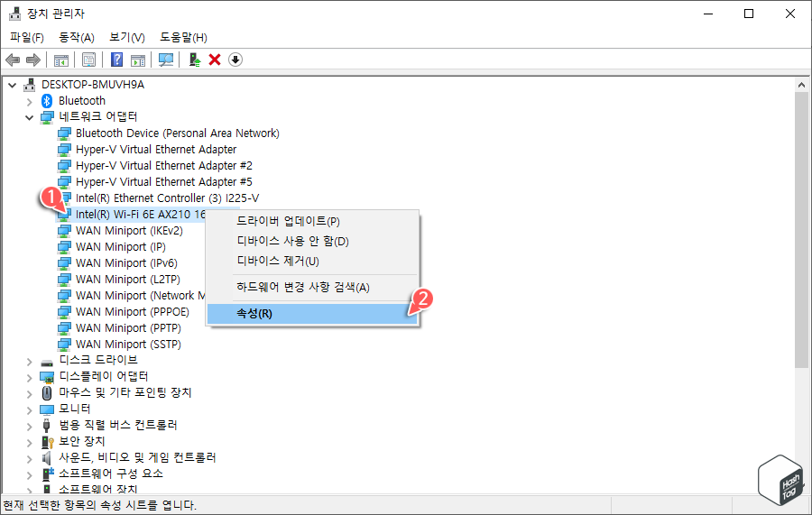Scan for hardware changes monitor icon

point(166,60)
